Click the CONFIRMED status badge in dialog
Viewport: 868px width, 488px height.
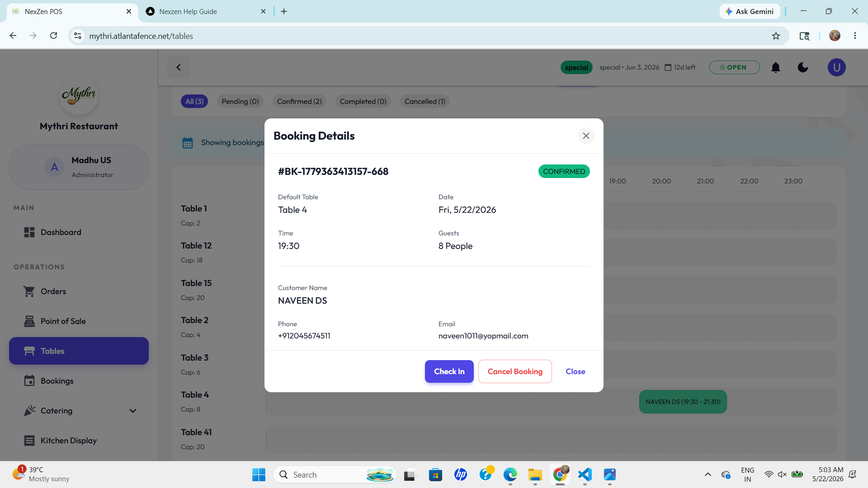(x=564, y=171)
